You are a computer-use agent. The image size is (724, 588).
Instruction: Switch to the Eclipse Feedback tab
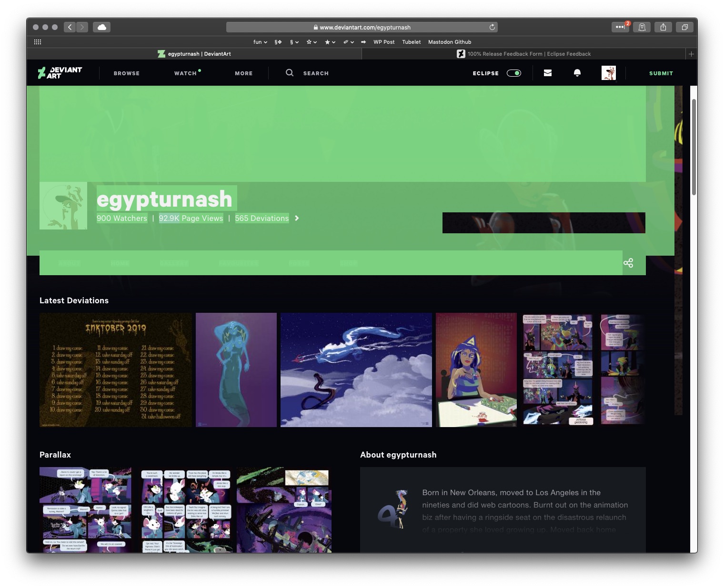[524, 54]
